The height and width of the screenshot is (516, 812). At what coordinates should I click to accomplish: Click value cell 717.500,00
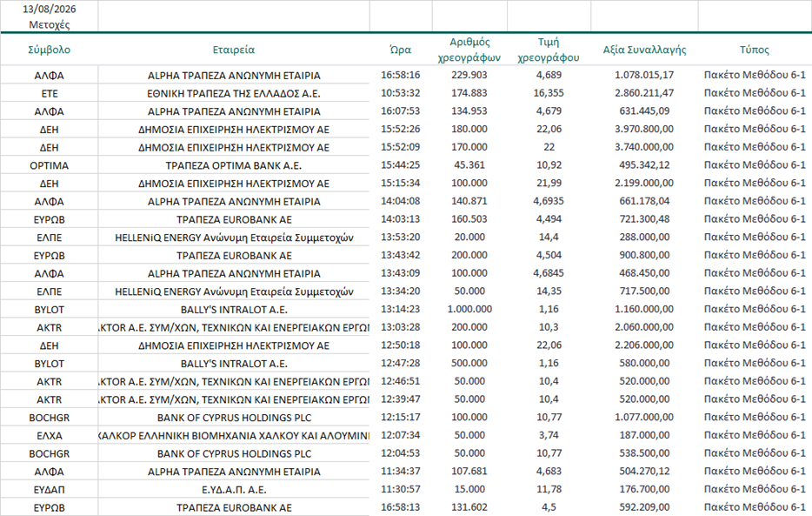(644, 292)
